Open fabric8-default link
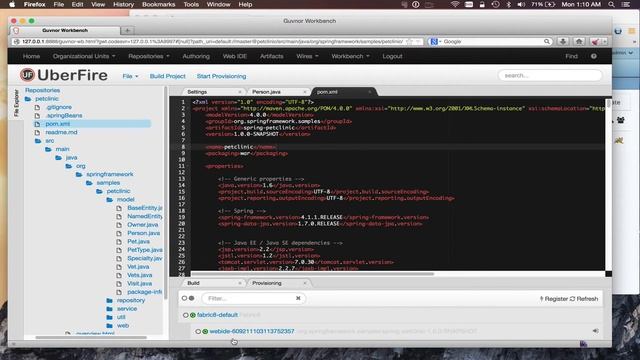 pos(217,315)
